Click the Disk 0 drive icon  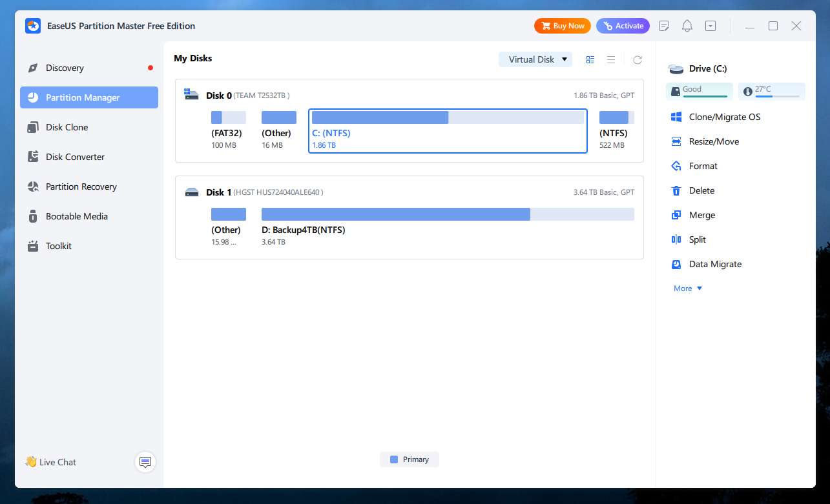pyautogui.click(x=191, y=95)
